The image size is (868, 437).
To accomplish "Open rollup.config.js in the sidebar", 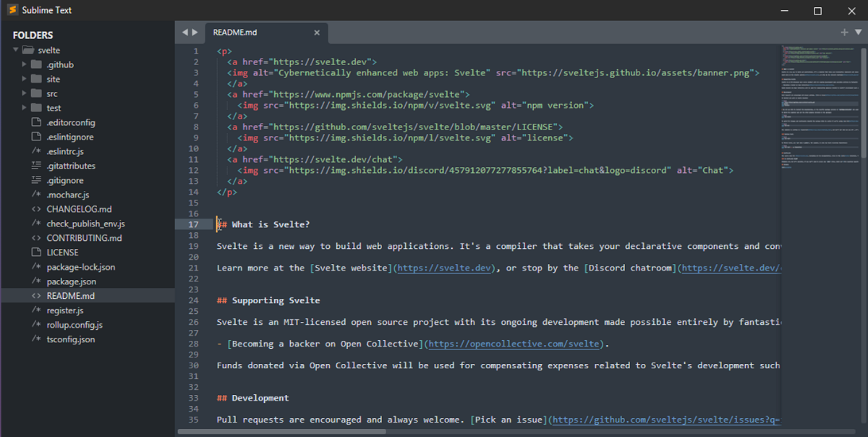I will coord(75,325).
